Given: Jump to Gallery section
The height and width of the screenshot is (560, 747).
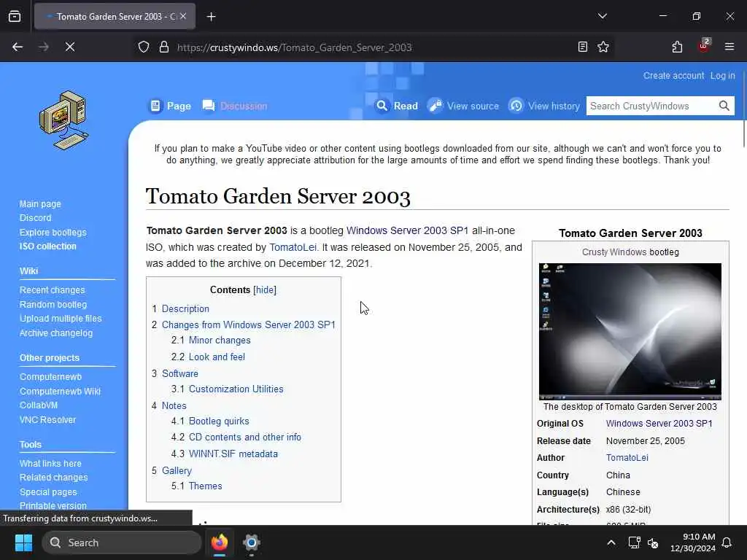Looking at the screenshot, I should click(177, 470).
